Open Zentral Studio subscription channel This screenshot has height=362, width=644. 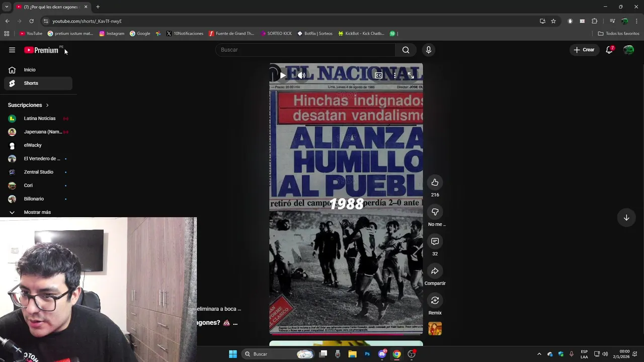pyautogui.click(x=38, y=172)
